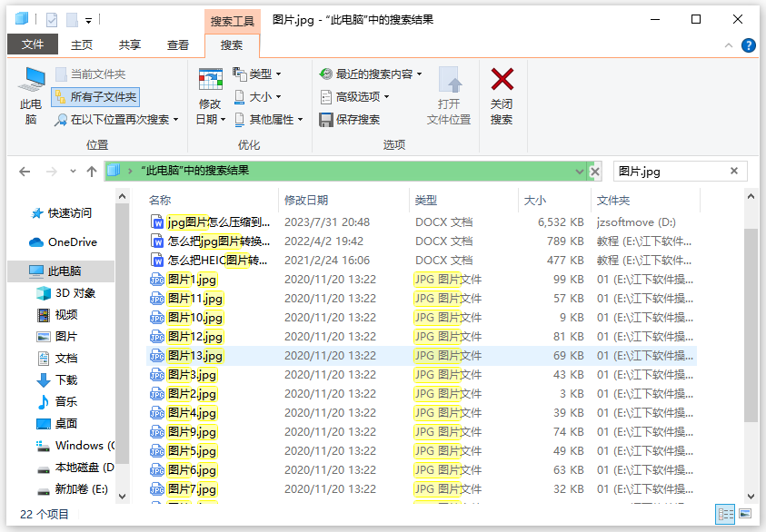The height and width of the screenshot is (532, 766).
Task: Switch to the 主页 ribbon tab
Action: [81, 44]
